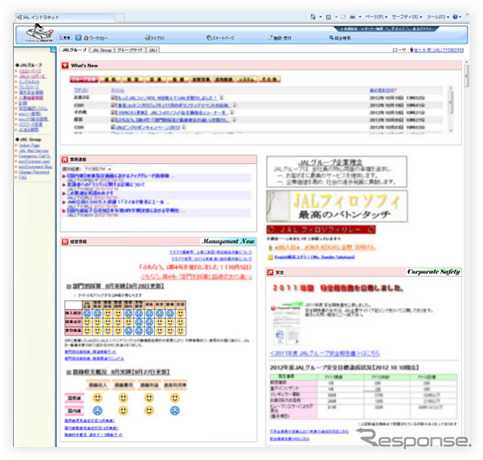Open the pencil icon menu item
Screen dimensions: 483x460
coord(280,38)
